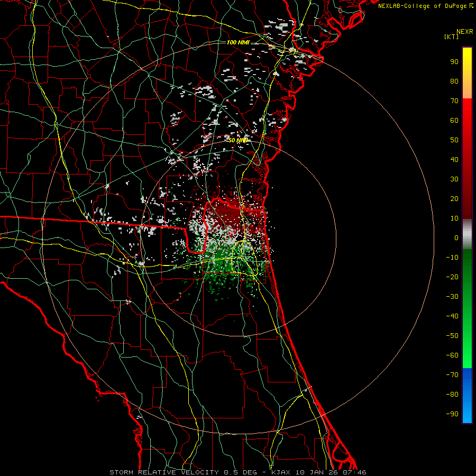Click the 40 value on the velocity scale
Viewport: 476px width, 476px height.
(x=454, y=160)
